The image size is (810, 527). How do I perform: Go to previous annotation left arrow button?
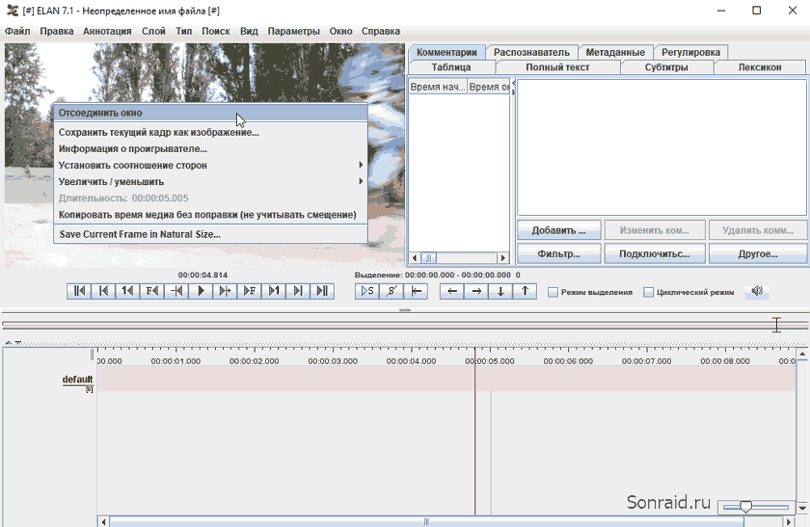(x=452, y=291)
